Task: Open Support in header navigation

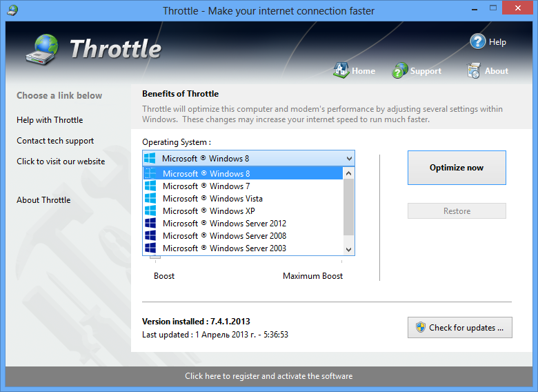Action: click(x=426, y=71)
